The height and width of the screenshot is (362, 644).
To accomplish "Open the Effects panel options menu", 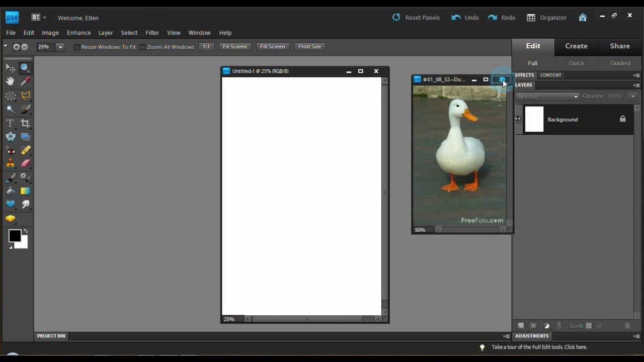I will tap(636, 75).
